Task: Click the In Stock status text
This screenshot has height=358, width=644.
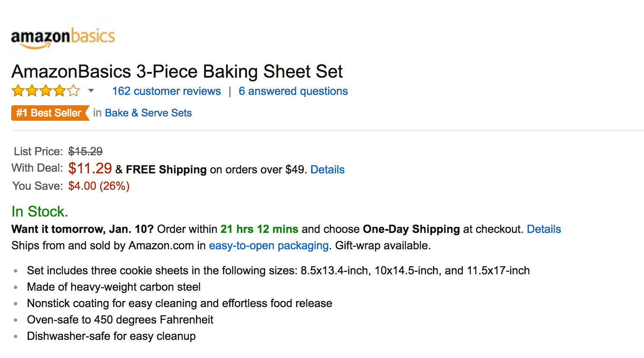Action: [40, 211]
